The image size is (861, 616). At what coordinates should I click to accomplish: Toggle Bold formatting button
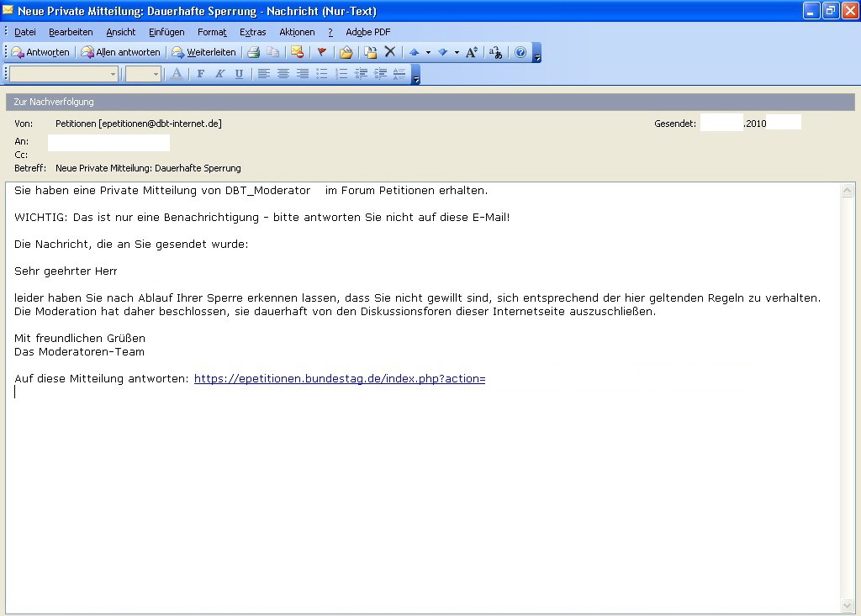coord(200,74)
